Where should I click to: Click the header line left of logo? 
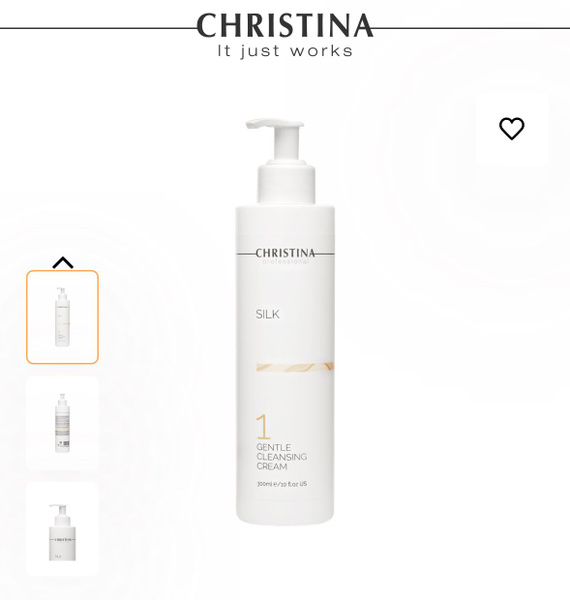[98, 28]
